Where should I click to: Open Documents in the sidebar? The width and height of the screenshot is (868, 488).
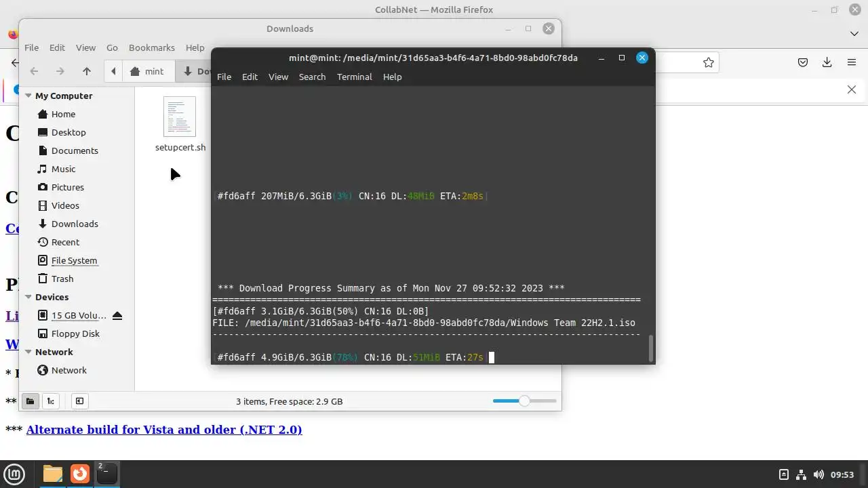[x=75, y=150]
